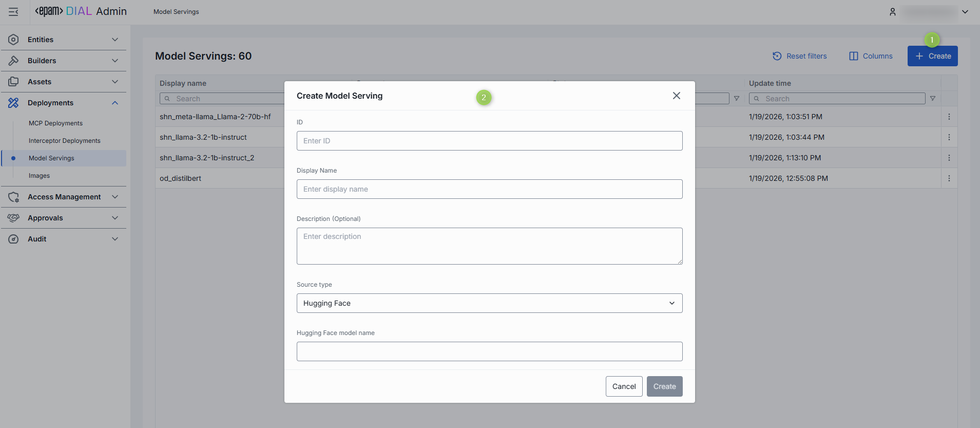
Task: Navigate to Images in sidebar
Action: (x=40, y=176)
